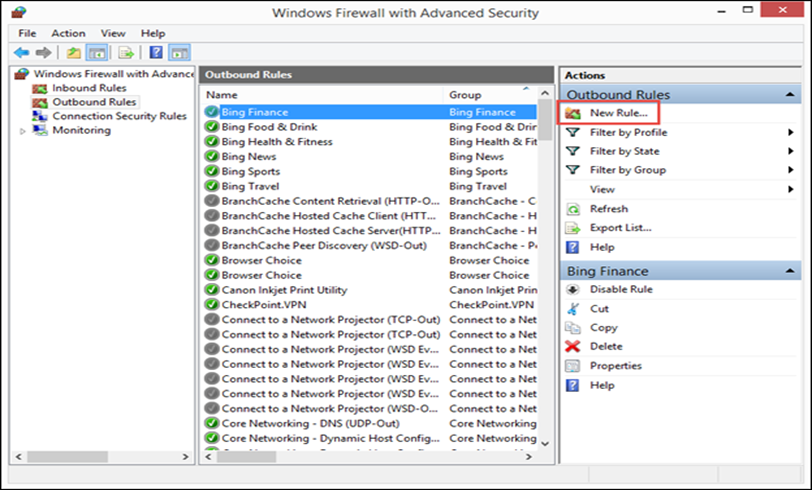
Task: Select the root Windows Firewall tree node
Action: (114, 74)
